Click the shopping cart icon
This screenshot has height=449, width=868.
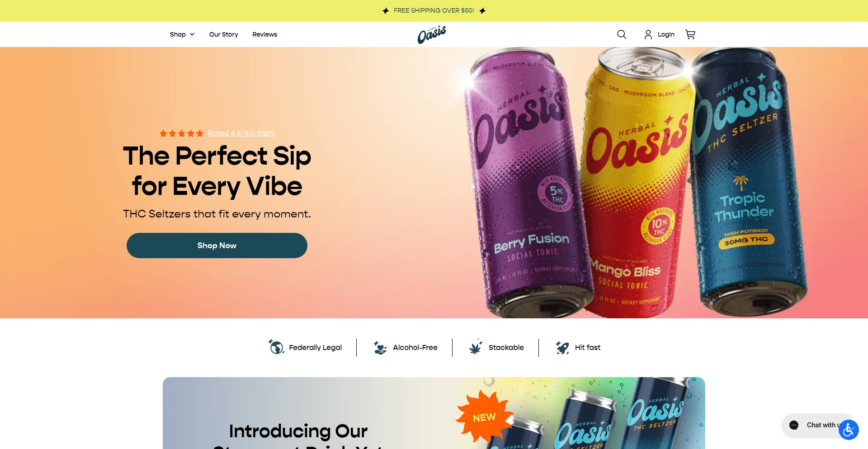coord(690,34)
